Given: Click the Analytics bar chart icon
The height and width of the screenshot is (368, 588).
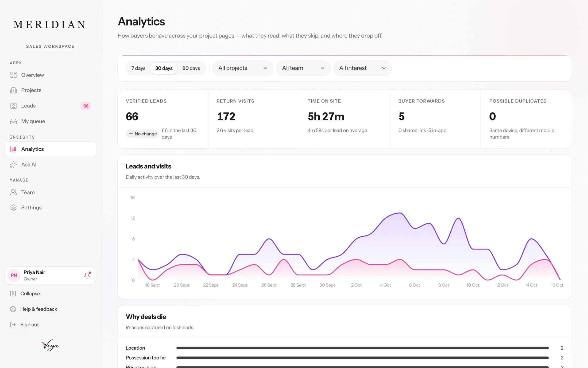Looking at the screenshot, I should [x=13, y=149].
